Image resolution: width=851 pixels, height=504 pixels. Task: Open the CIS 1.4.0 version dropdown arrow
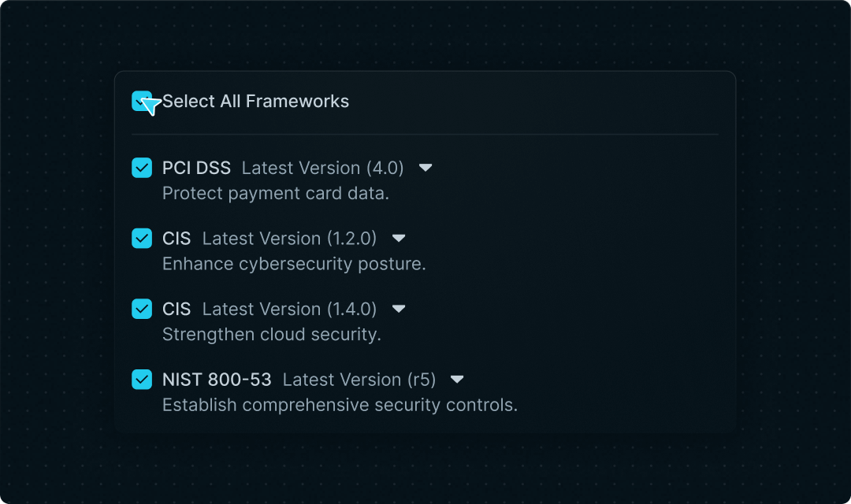(399, 309)
